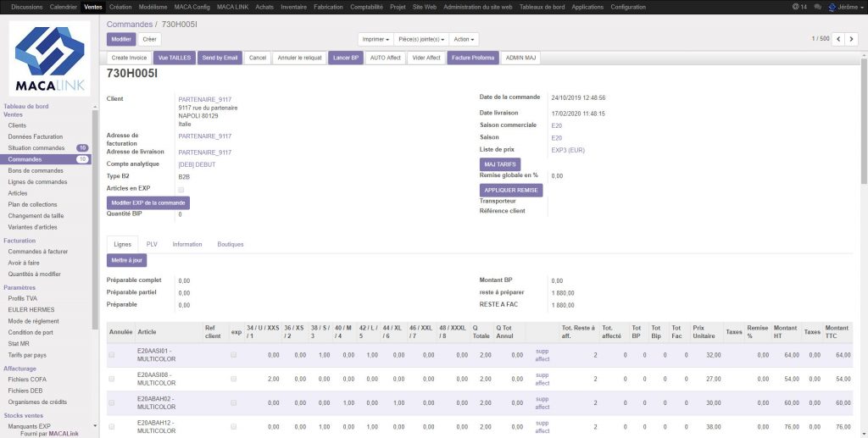
Task: Open the Inventaire top menu
Action: tap(294, 7)
